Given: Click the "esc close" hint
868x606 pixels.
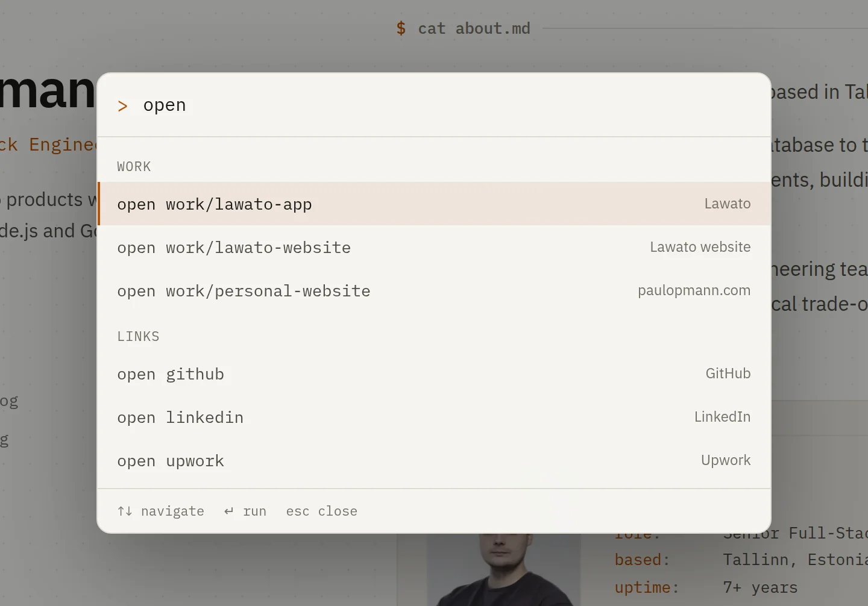Looking at the screenshot, I should pos(321,511).
